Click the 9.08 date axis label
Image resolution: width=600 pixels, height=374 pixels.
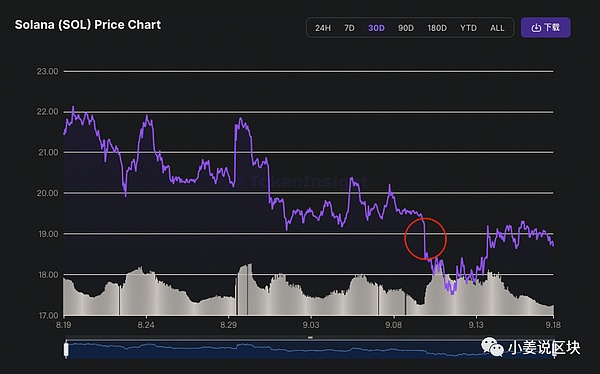pyautogui.click(x=393, y=325)
